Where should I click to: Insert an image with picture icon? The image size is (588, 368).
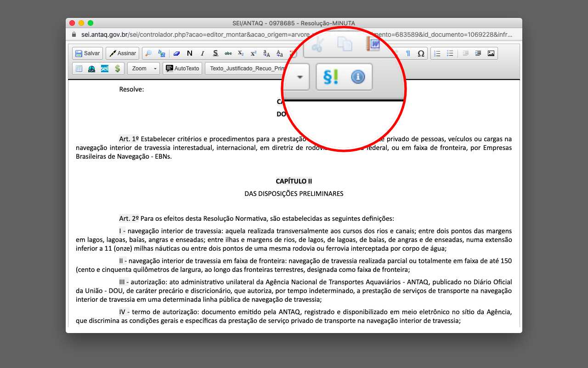point(491,53)
